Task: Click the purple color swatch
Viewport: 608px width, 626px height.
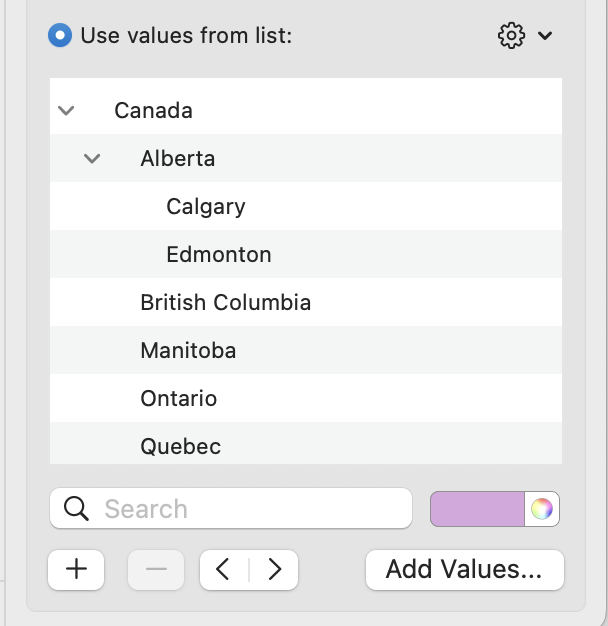Action: pos(477,508)
